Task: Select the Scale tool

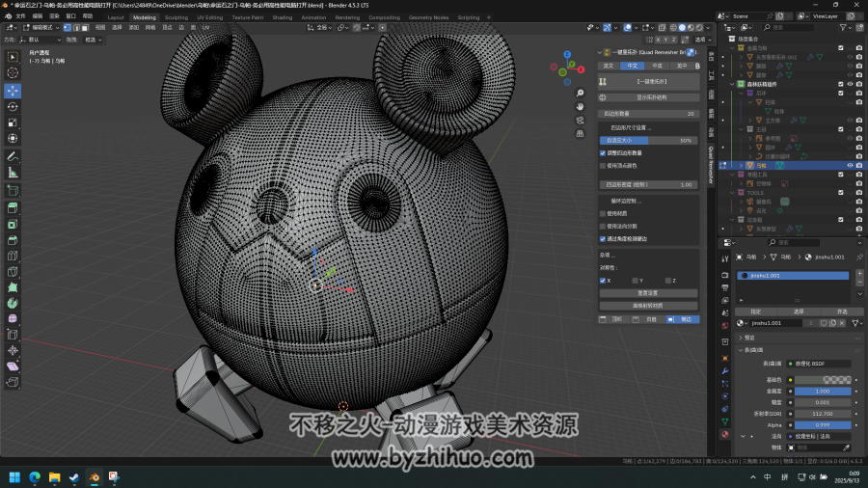Action: coord(13,122)
